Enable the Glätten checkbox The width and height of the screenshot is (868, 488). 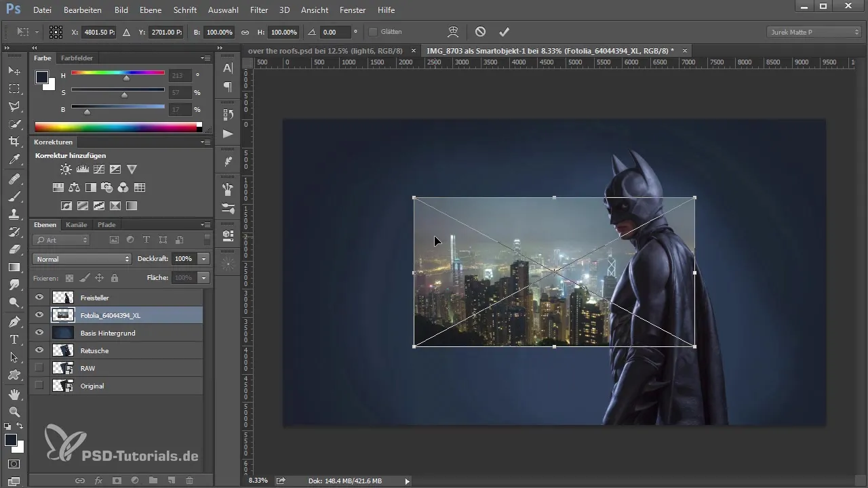point(373,32)
